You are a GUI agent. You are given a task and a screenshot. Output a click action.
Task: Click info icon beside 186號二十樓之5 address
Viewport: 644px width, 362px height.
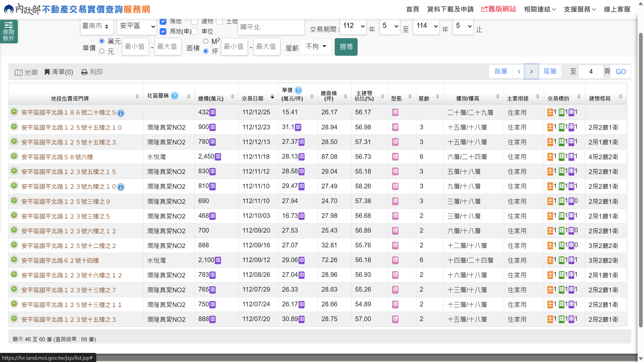click(121, 113)
